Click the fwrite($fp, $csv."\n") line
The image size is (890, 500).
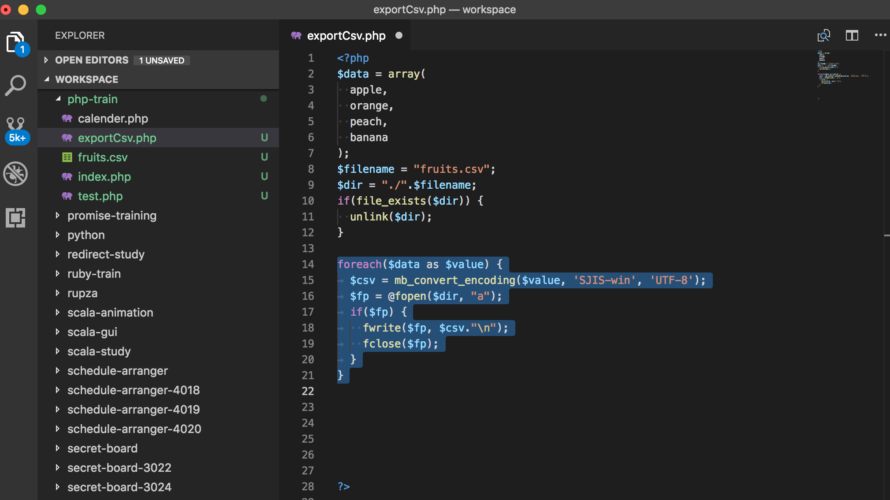click(x=435, y=328)
